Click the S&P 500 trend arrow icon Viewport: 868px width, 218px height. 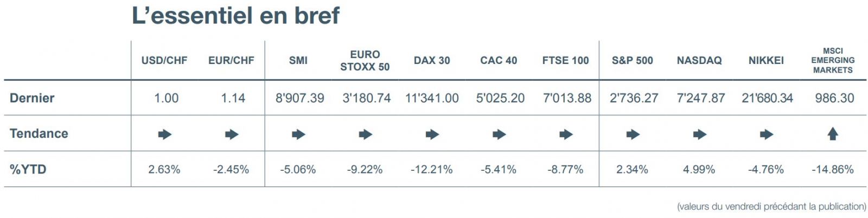pyautogui.click(x=633, y=134)
